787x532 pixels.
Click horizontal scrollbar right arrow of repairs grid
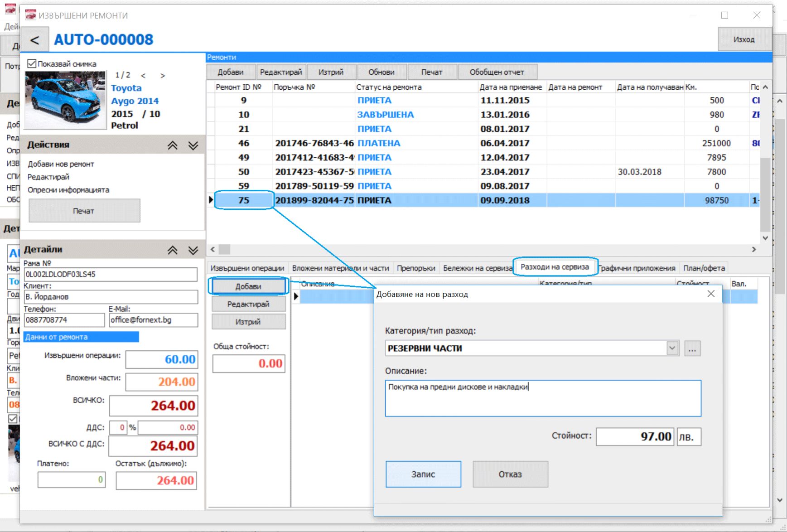point(754,249)
